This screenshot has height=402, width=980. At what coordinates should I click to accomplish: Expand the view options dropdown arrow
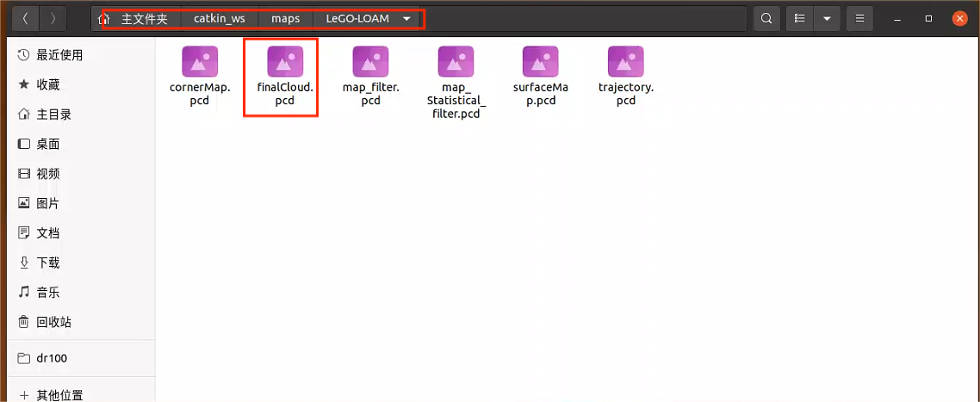(827, 18)
